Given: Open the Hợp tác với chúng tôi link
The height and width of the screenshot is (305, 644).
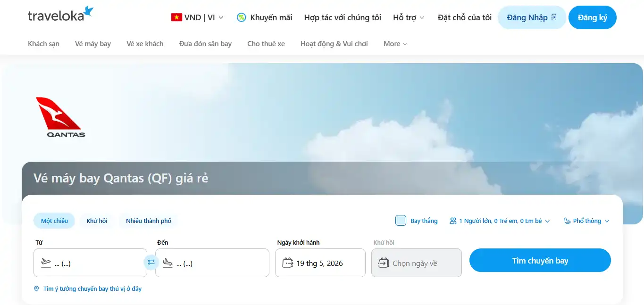Looking at the screenshot, I should [x=343, y=17].
